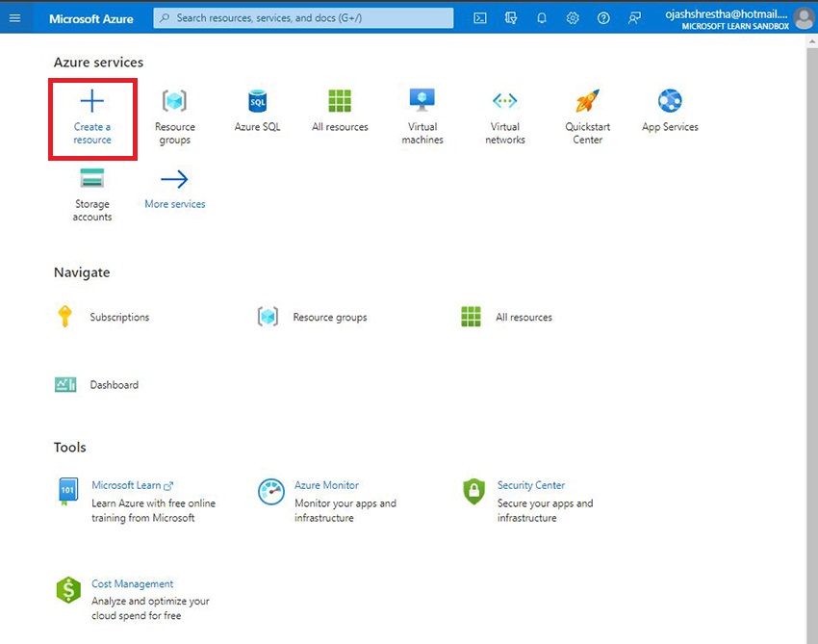Image resolution: width=818 pixels, height=644 pixels.
Task: Go to Subscriptions under Navigate
Action: (x=119, y=318)
